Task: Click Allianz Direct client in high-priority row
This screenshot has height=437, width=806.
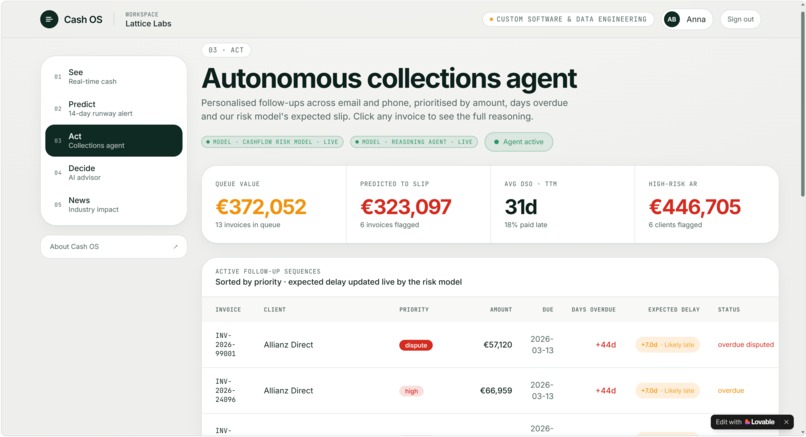Action: (x=288, y=391)
